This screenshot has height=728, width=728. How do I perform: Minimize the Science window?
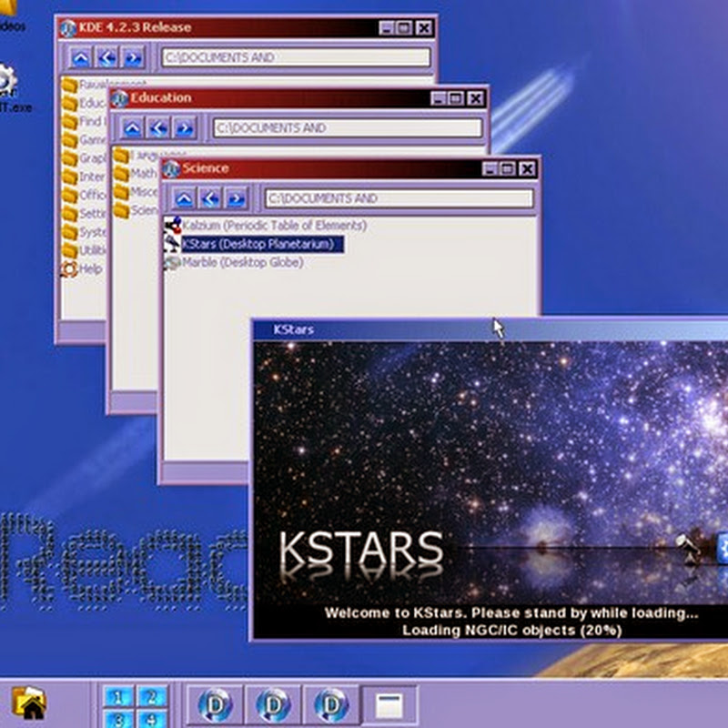pyautogui.click(x=490, y=169)
